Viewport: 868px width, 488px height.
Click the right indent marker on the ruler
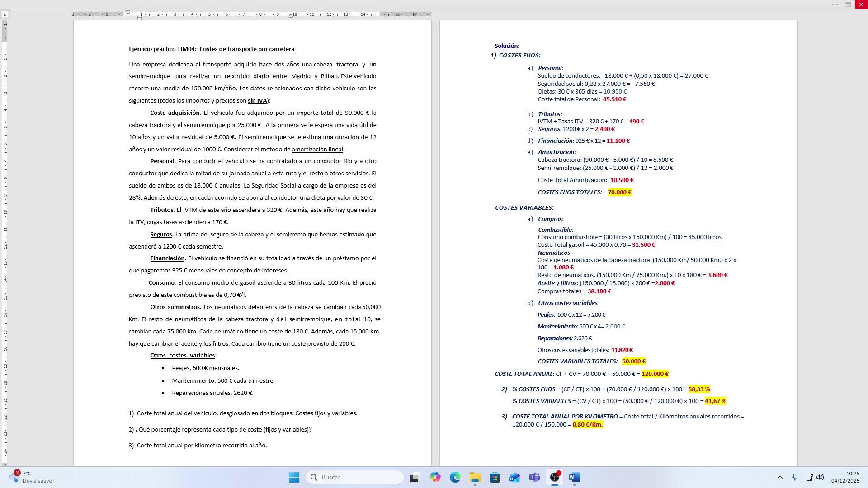pyautogui.click(x=291, y=16)
